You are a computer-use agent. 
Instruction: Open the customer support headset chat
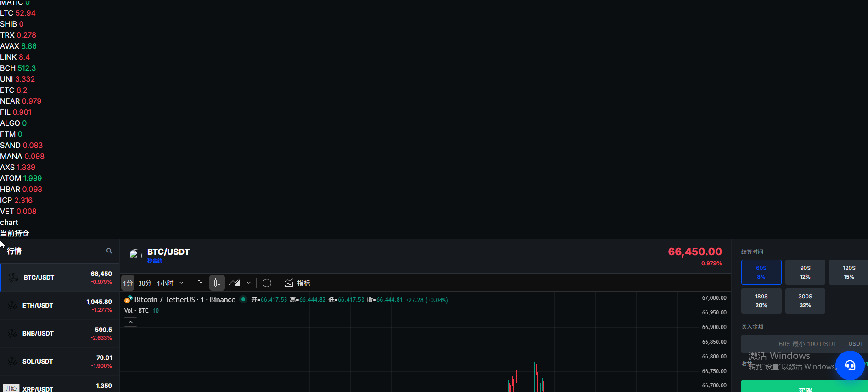850,365
